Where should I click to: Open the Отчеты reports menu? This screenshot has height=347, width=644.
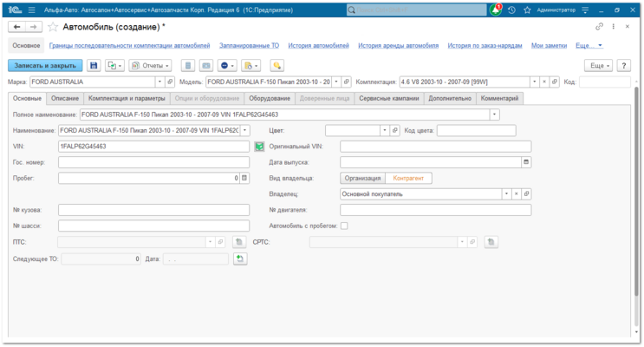(150, 65)
